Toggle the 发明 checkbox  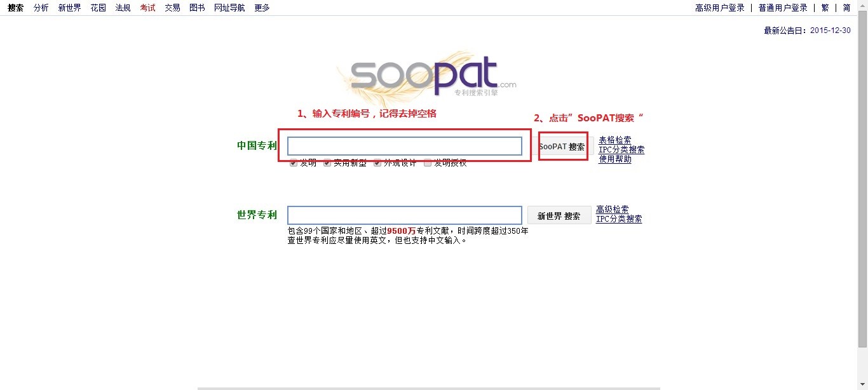[293, 163]
